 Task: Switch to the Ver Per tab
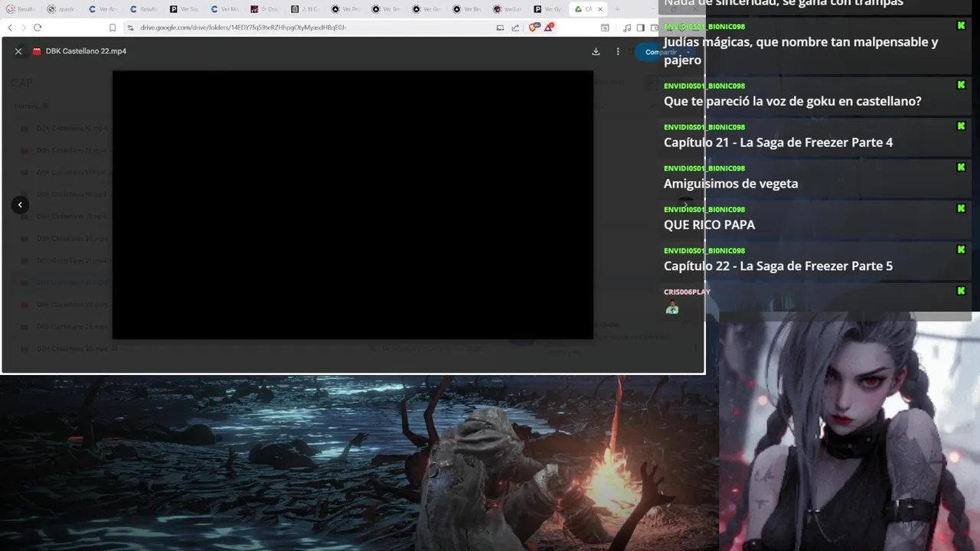click(347, 9)
